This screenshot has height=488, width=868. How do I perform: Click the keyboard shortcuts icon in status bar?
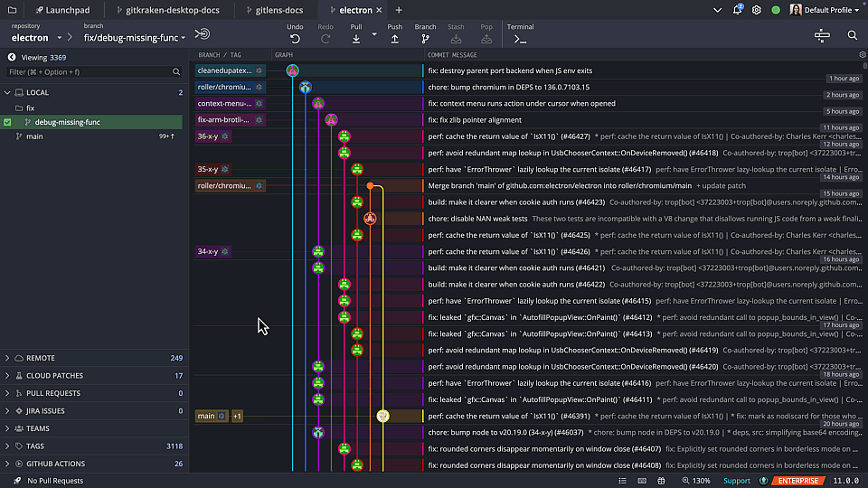point(642,481)
